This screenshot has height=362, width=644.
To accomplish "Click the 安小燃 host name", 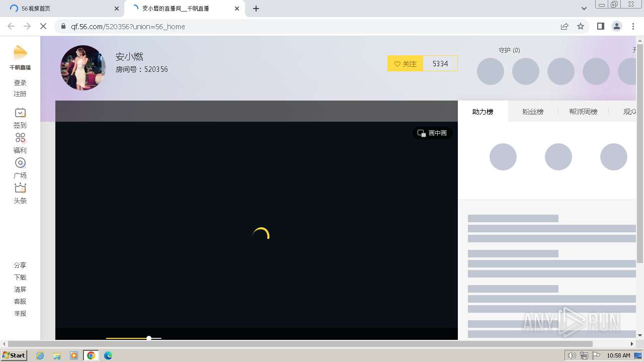I will tap(129, 57).
